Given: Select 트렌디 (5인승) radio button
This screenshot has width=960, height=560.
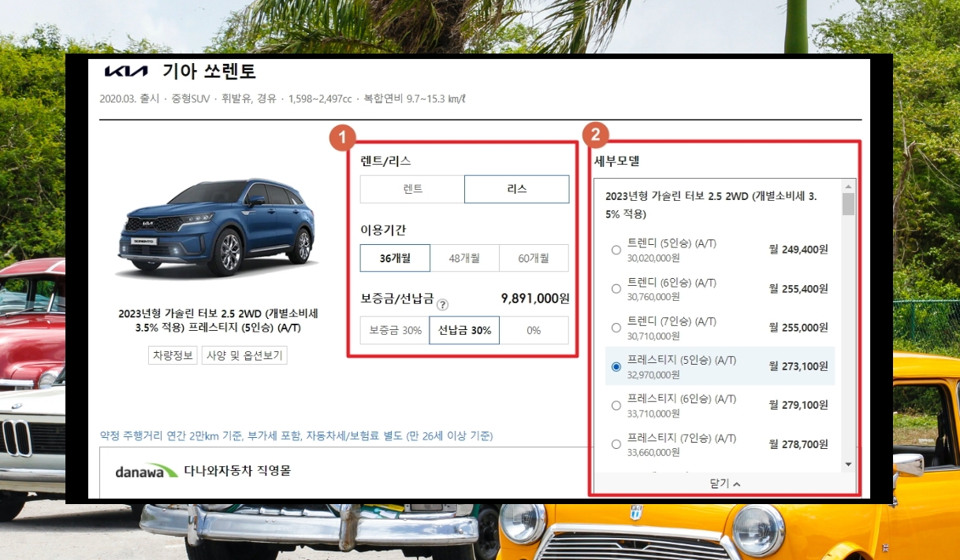Looking at the screenshot, I should click(616, 250).
